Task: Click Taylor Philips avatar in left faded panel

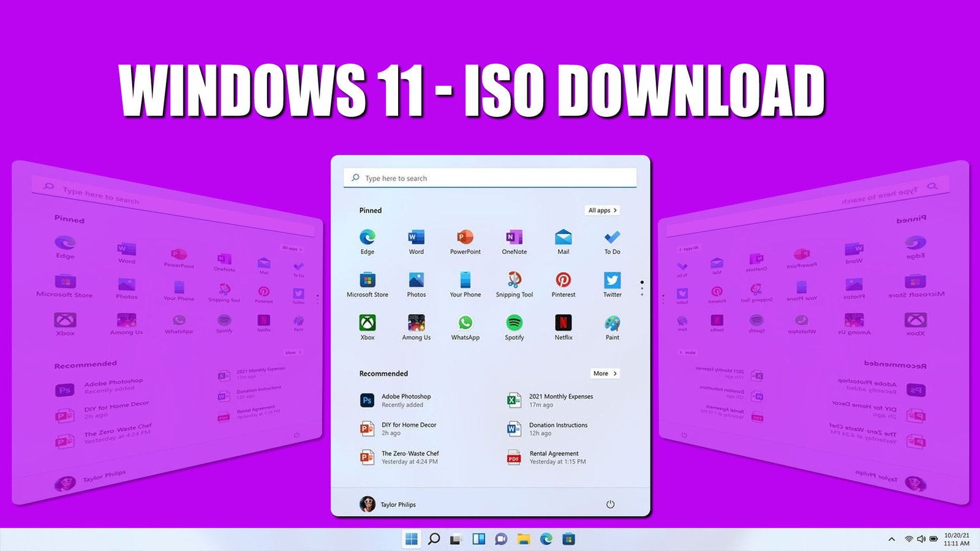Action: pyautogui.click(x=65, y=484)
